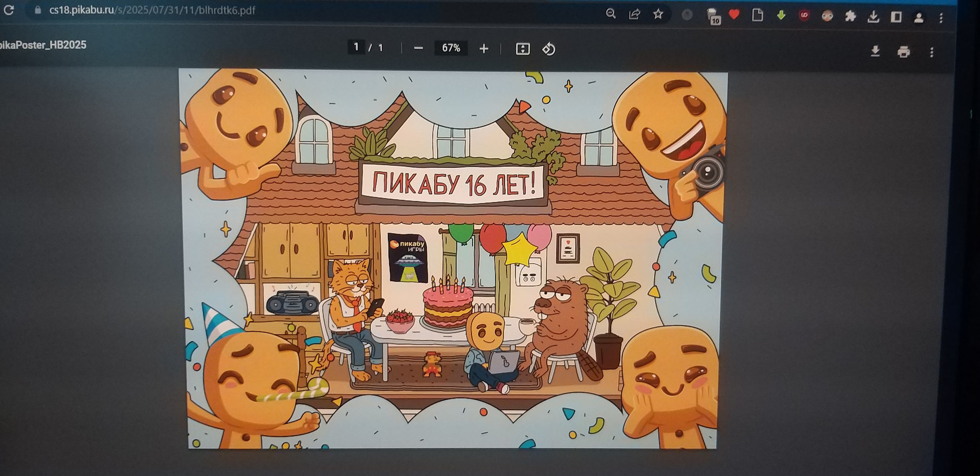Share this page via address bar icon
This screenshot has width=980, height=476.
coord(634,14)
